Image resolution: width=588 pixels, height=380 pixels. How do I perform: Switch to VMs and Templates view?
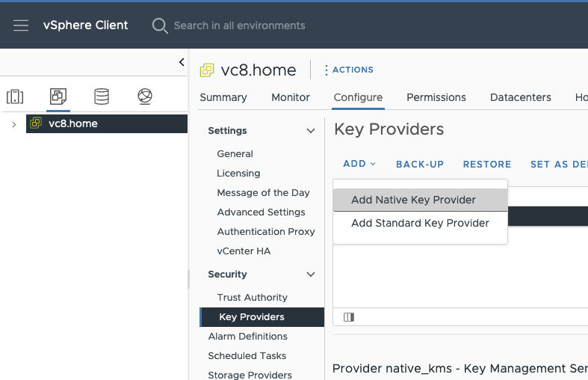pos(58,96)
